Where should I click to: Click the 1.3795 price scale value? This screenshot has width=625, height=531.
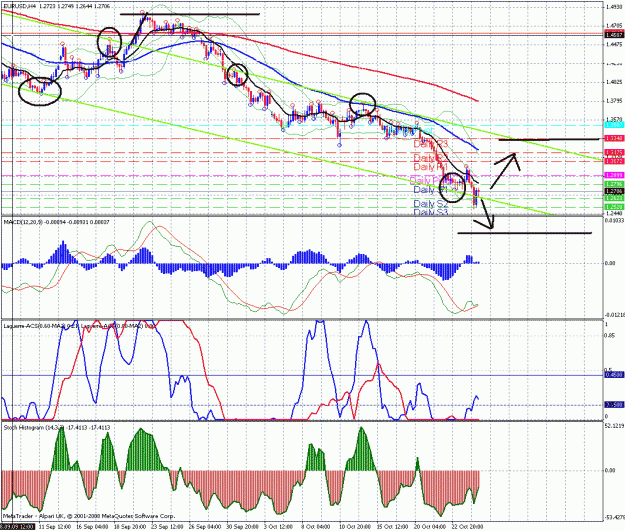coord(612,100)
